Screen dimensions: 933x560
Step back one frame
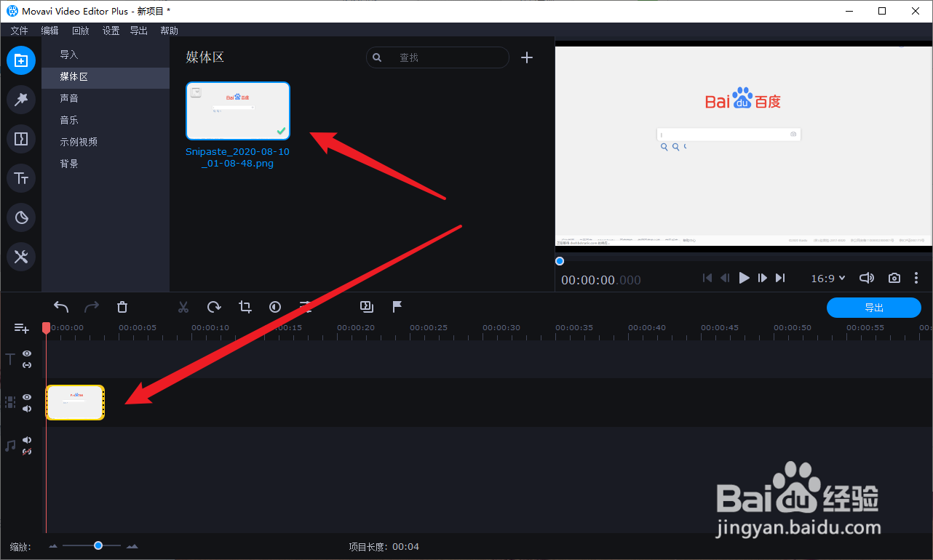coord(725,278)
